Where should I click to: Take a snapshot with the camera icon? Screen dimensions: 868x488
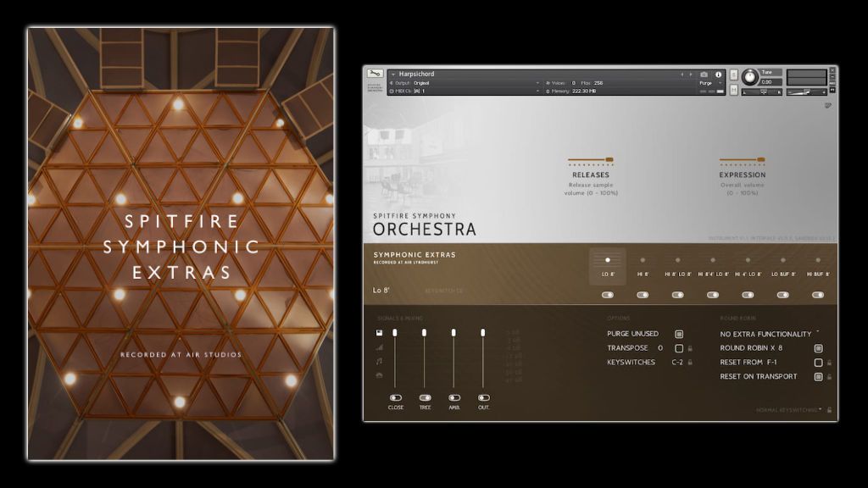(704, 75)
